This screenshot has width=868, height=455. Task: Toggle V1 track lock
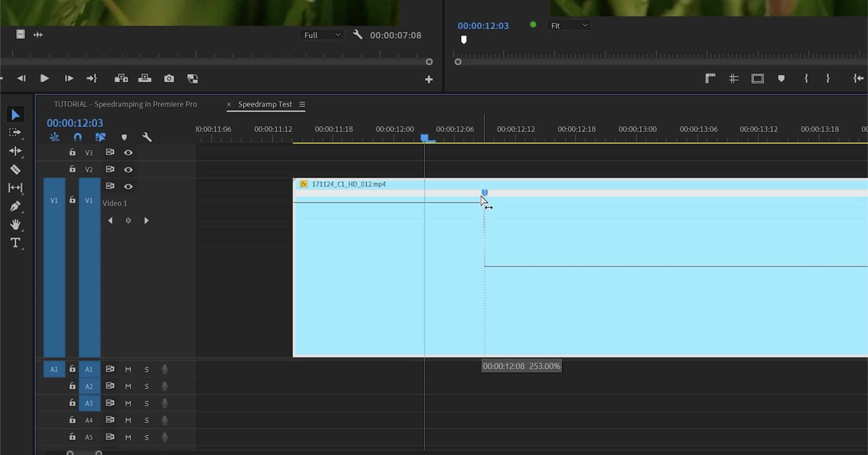coord(72,200)
